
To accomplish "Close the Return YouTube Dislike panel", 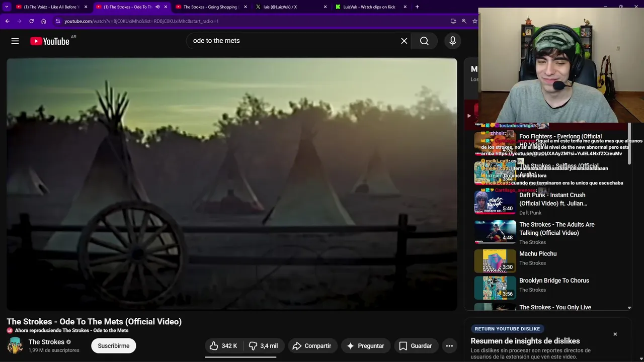I will [615, 334].
